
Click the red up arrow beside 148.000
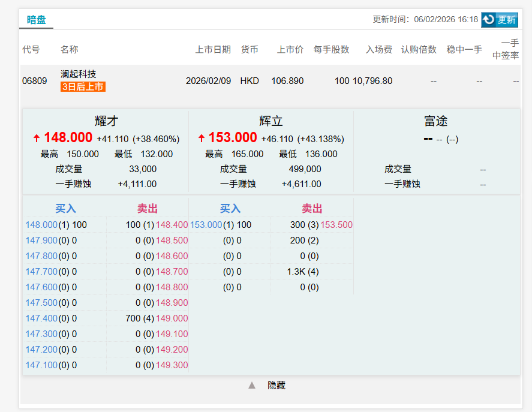click(37, 139)
